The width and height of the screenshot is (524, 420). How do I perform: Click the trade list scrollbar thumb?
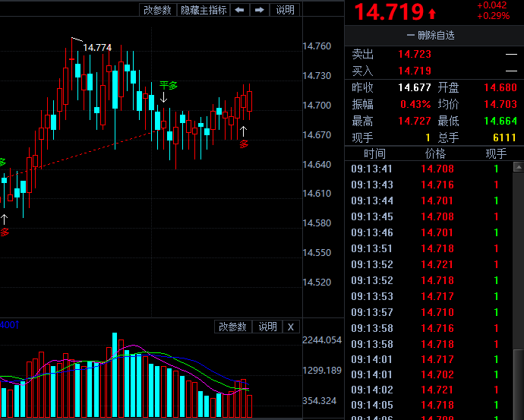pyautogui.click(x=519, y=384)
